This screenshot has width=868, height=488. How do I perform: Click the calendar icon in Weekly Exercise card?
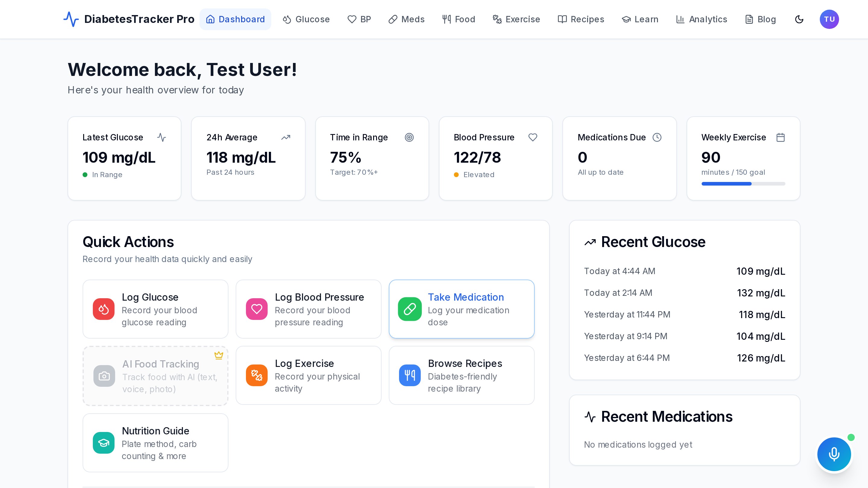(780, 137)
